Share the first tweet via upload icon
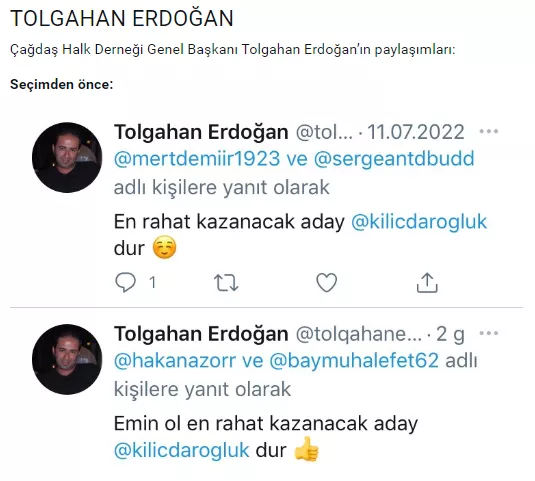535x481 pixels. point(427,283)
